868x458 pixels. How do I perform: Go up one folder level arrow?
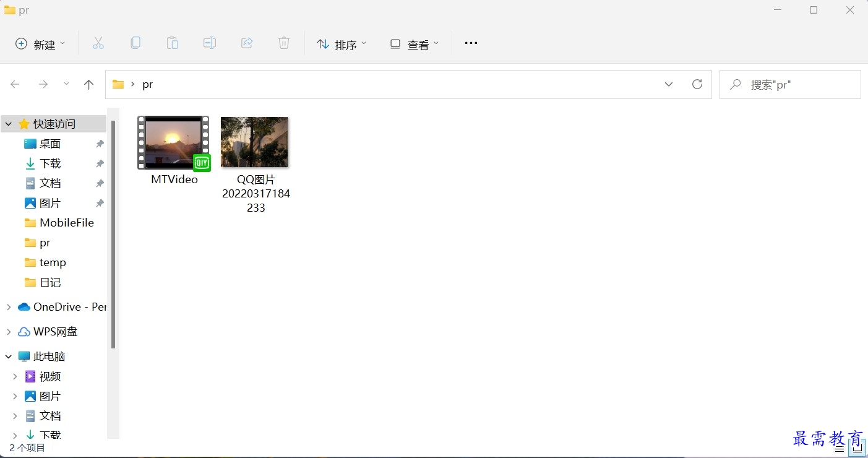[x=88, y=84]
